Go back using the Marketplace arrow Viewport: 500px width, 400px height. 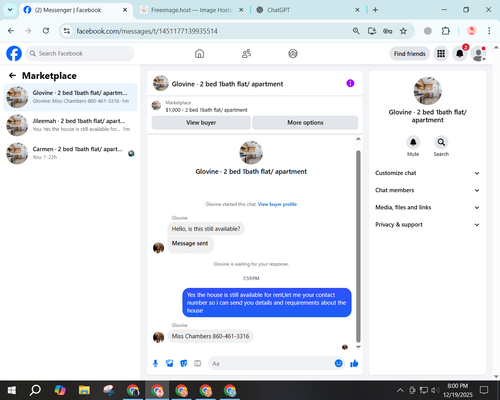[x=12, y=76]
